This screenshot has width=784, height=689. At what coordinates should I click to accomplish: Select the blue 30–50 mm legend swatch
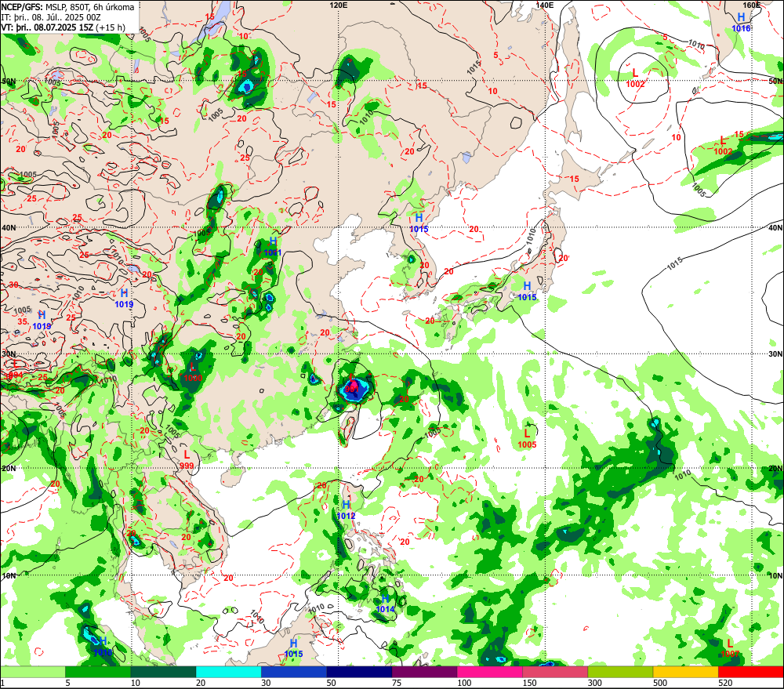[x=294, y=672]
